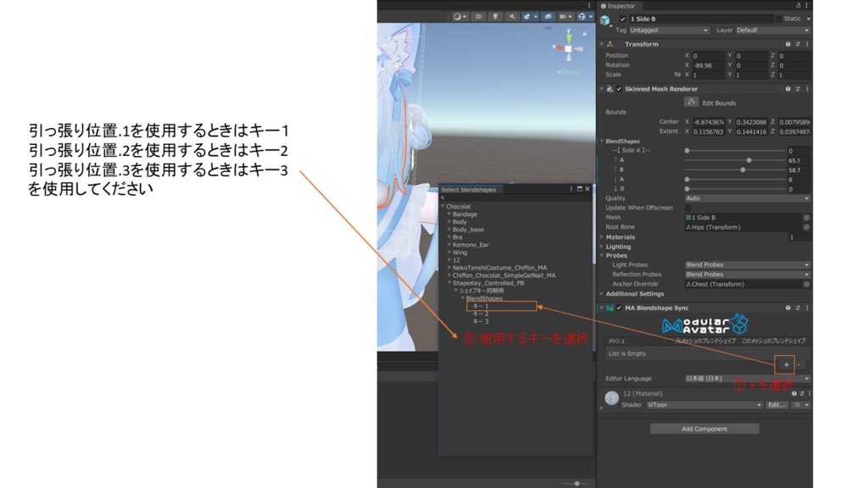Toggle 2D view mode in the Scene toolbar
Viewport: 868px width, 488px height.
478,17
